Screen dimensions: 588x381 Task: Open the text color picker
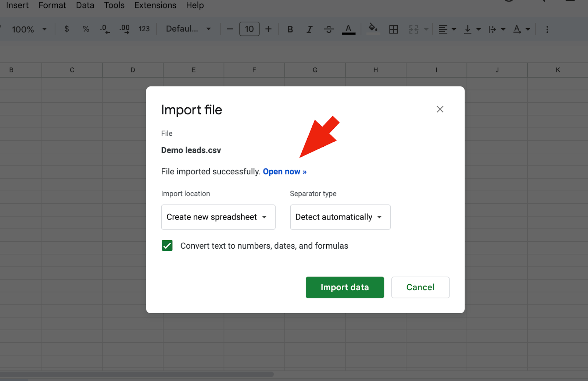[x=348, y=29]
